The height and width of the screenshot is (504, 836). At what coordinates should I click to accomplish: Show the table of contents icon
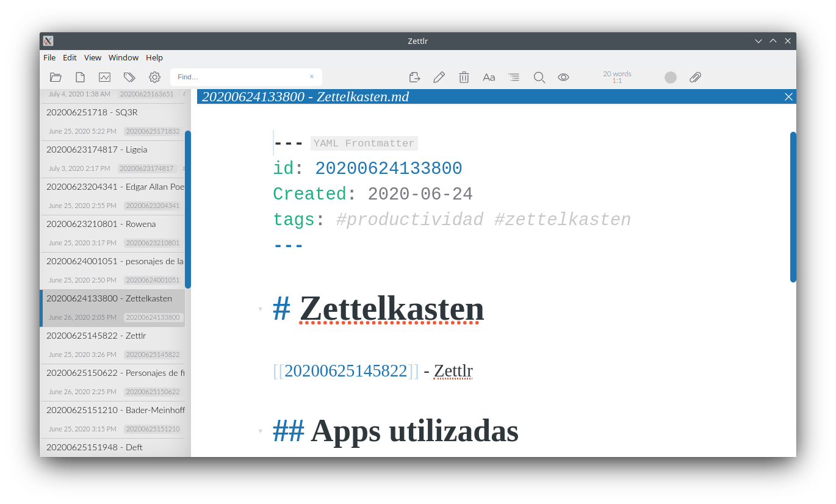tap(514, 77)
